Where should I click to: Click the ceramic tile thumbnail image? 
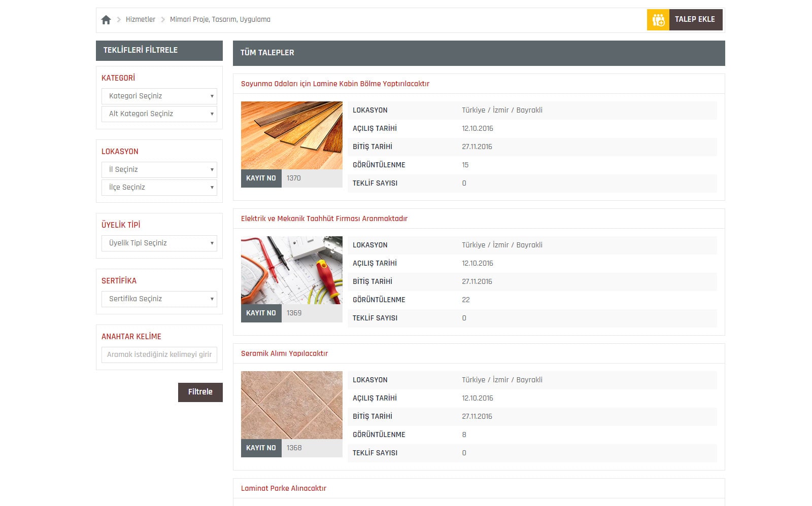point(291,405)
